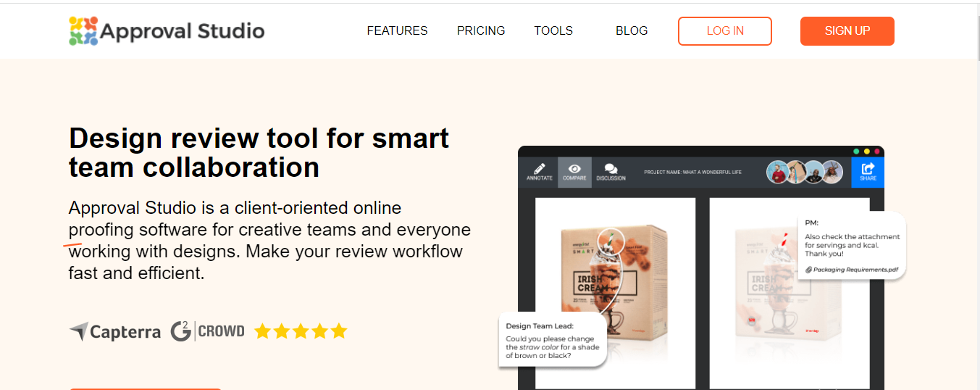Click the second user avatar in header
980x390 pixels.
pyautogui.click(x=796, y=172)
